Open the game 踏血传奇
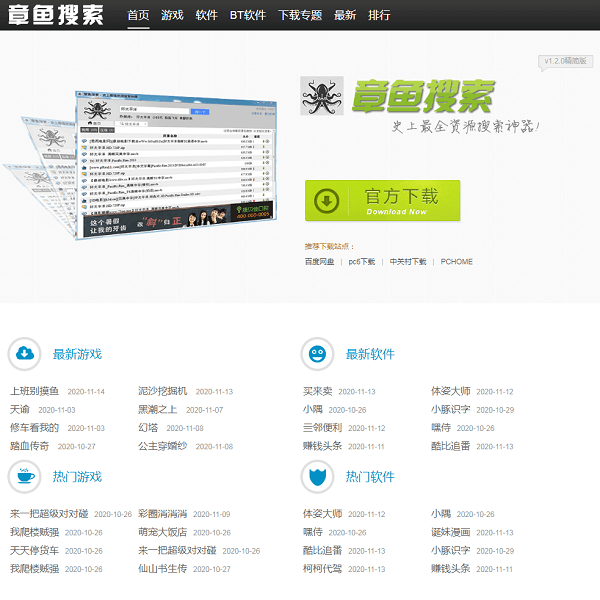 [29, 446]
